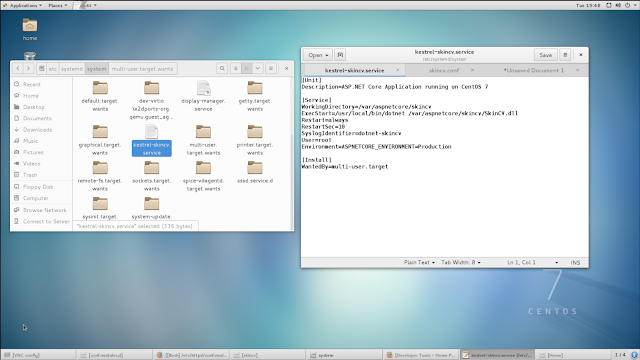This screenshot has width=640, height=360.
Task: Open Connect to Server in the sidebar
Action: [x=41, y=222]
